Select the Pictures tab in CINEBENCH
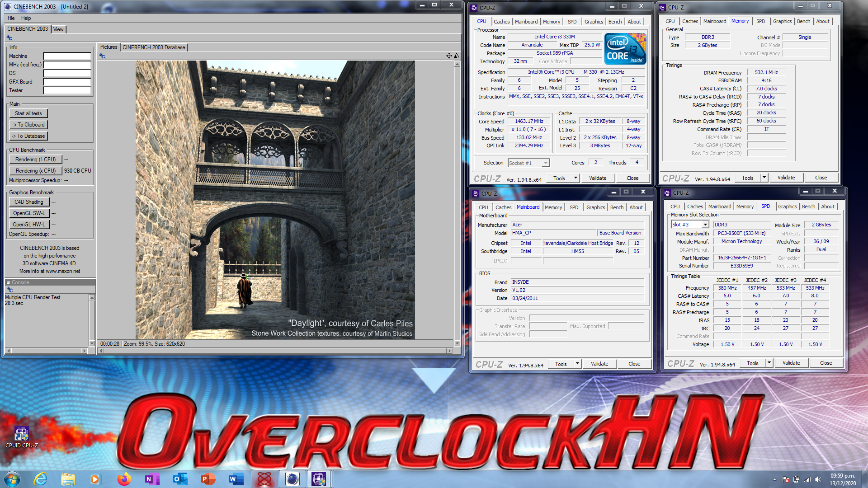 click(108, 47)
